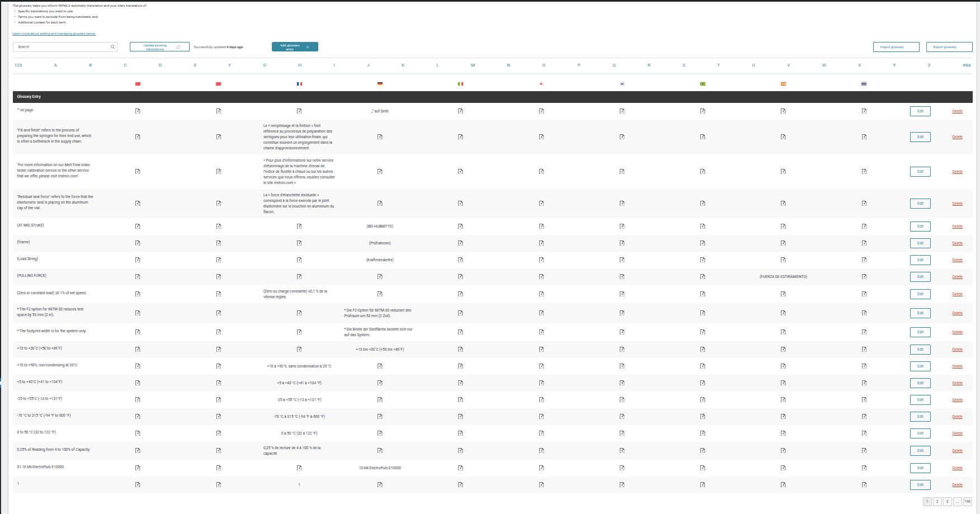Image resolution: width=980 pixels, height=514 pixels.
Task: Edit the '0 to 50 °C' glossary entry
Action: [920, 433]
